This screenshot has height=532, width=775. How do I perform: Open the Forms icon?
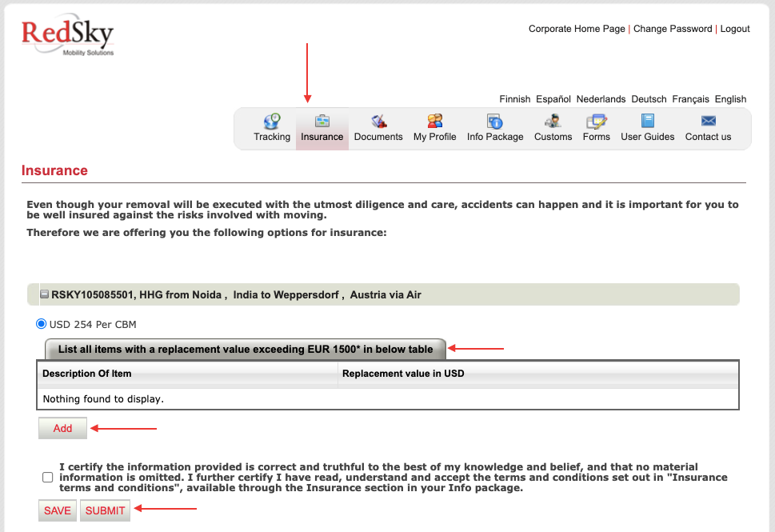tap(596, 121)
